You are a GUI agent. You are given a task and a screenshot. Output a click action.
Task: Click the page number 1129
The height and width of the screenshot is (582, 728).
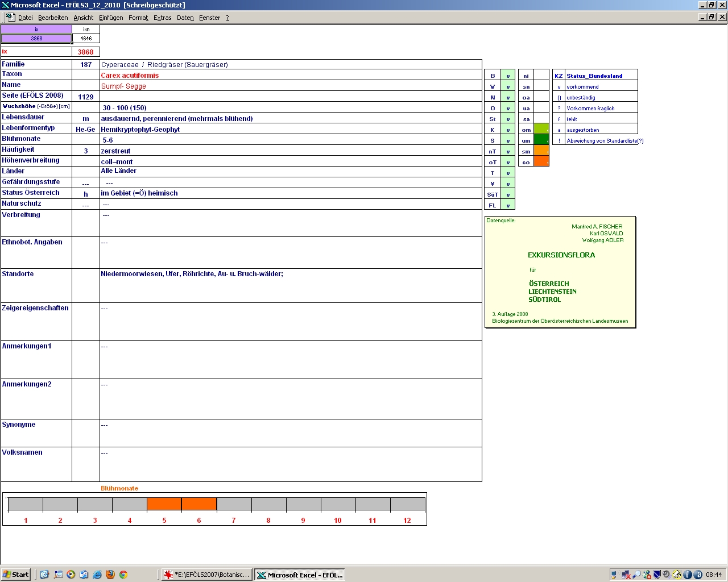(x=86, y=97)
